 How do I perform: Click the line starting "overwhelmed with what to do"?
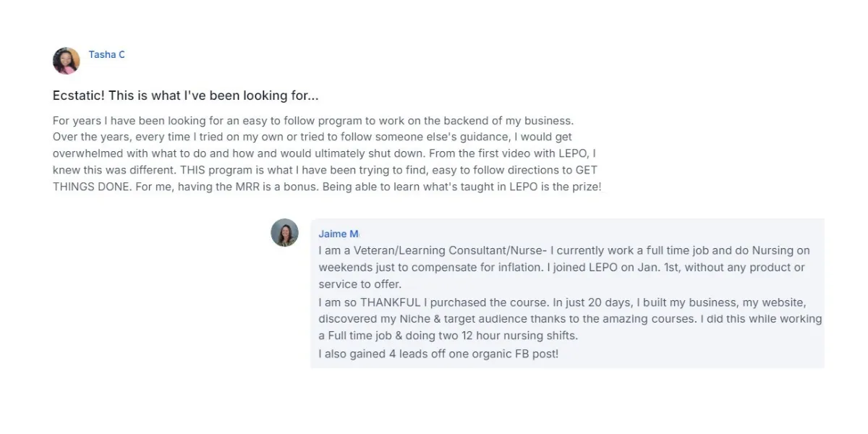coord(324,153)
